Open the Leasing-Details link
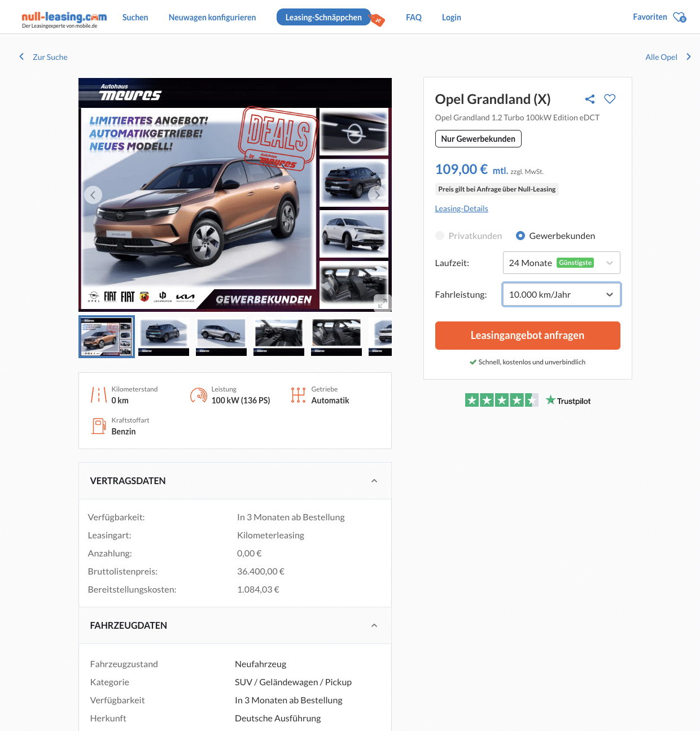700x731 pixels. 461,208
